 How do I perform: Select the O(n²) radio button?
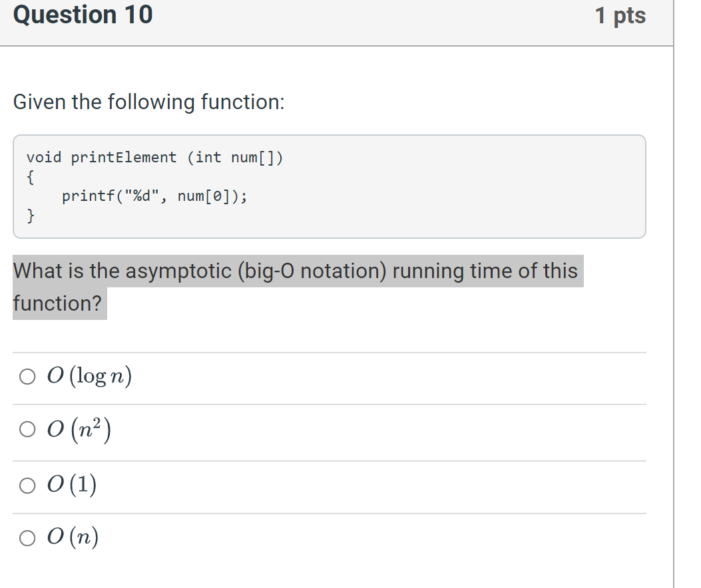(x=28, y=432)
